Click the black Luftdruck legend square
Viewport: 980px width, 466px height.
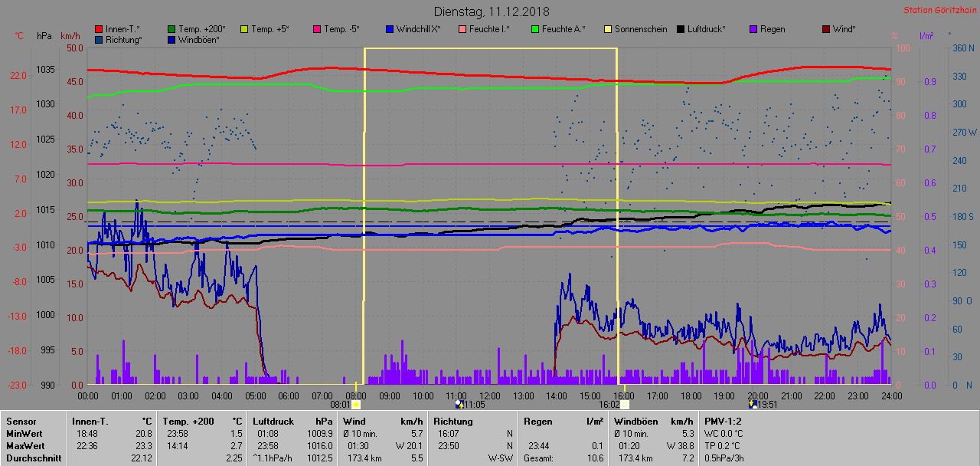(x=681, y=29)
